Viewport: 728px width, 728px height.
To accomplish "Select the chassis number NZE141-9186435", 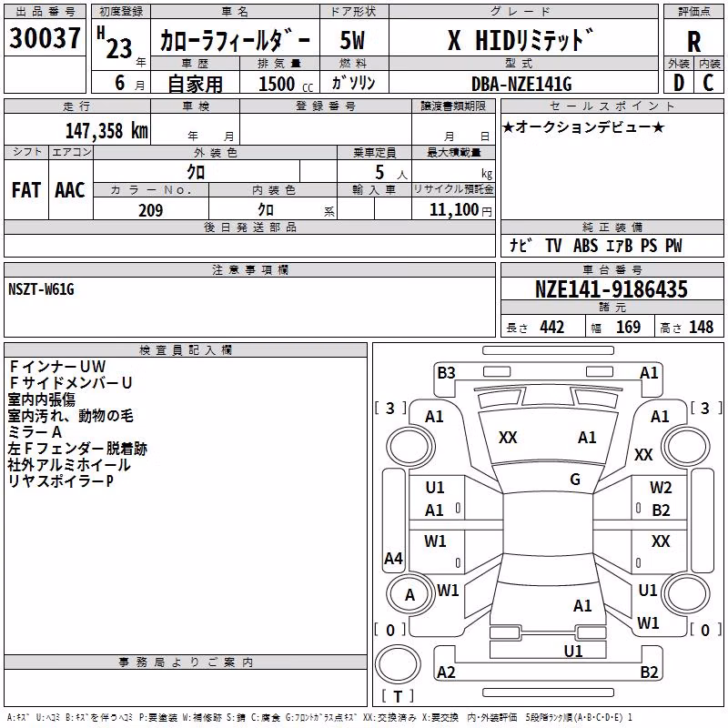I will pos(612,288).
